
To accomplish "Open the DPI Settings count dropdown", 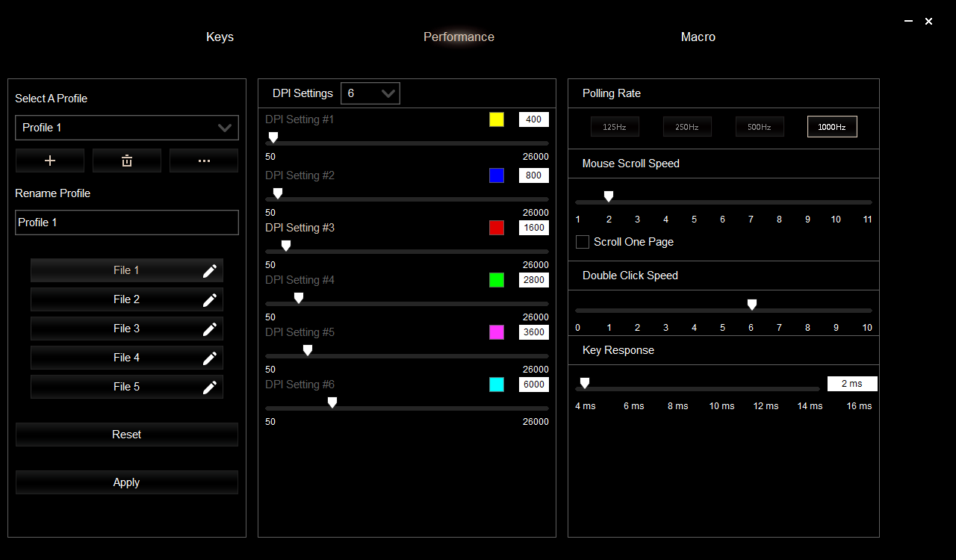I will click(370, 93).
